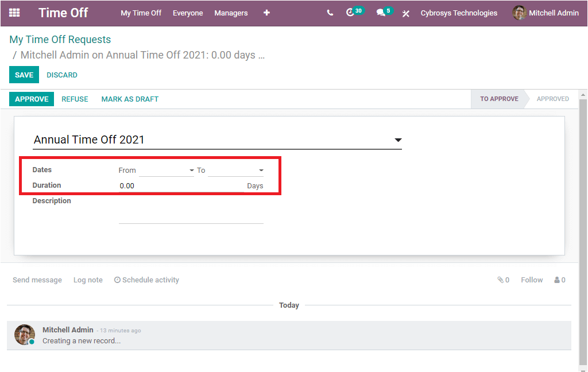Click the followers person icon
Viewport: 588px width, 372px height.
[557, 280]
